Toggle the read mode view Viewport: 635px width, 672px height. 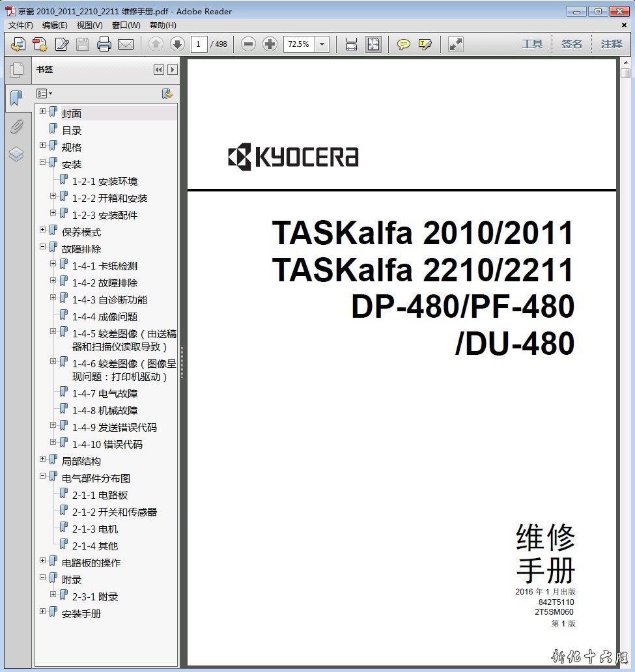tap(456, 44)
